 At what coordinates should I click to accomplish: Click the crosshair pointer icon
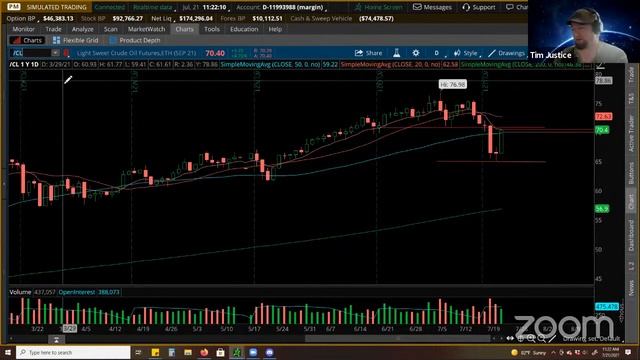click(520, 338)
